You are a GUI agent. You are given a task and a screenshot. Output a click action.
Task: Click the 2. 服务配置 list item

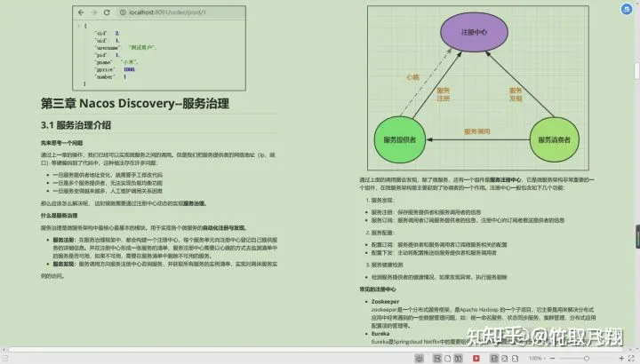[380, 233]
